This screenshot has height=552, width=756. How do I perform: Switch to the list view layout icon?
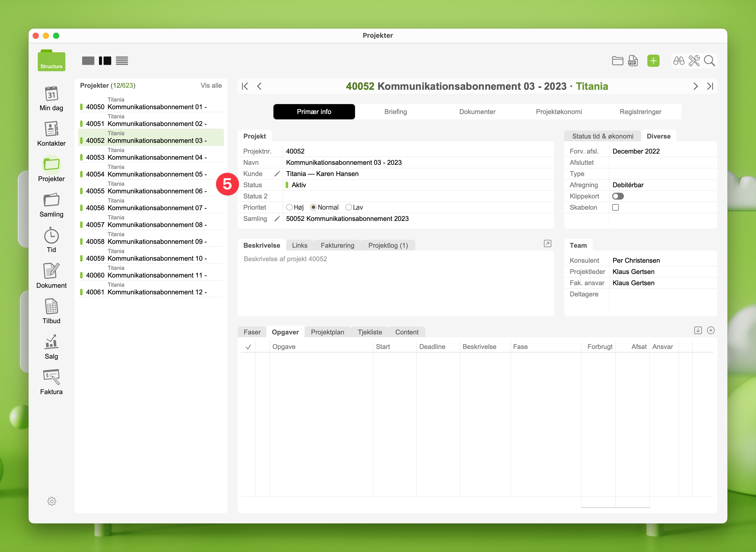tap(122, 61)
